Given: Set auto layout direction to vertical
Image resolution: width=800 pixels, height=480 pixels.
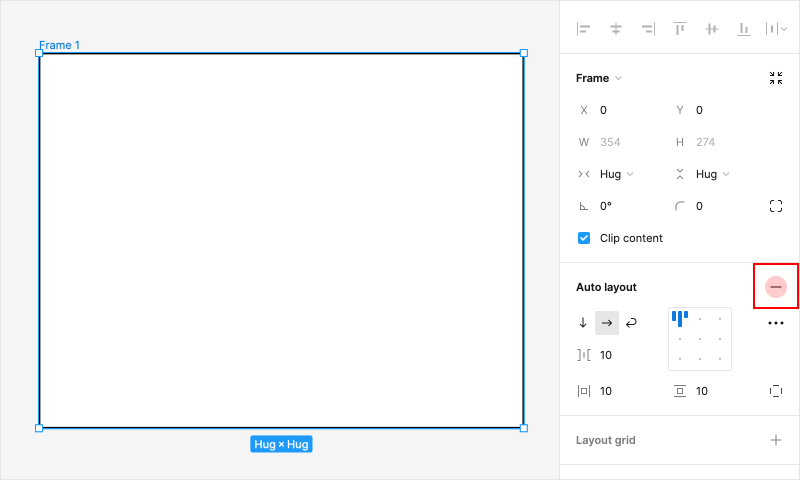Looking at the screenshot, I should [583, 323].
